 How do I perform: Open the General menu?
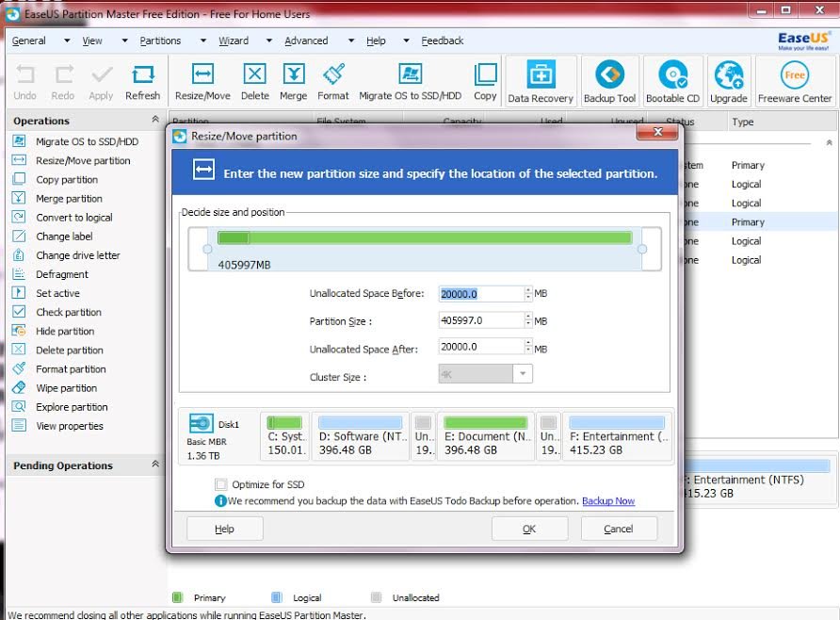point(29,41)
